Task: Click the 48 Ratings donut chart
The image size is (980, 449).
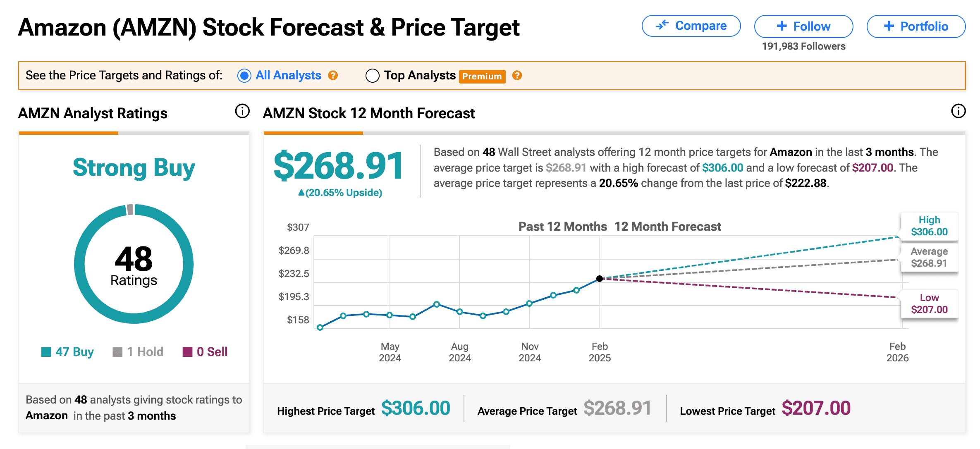Action: pos(134,264)
